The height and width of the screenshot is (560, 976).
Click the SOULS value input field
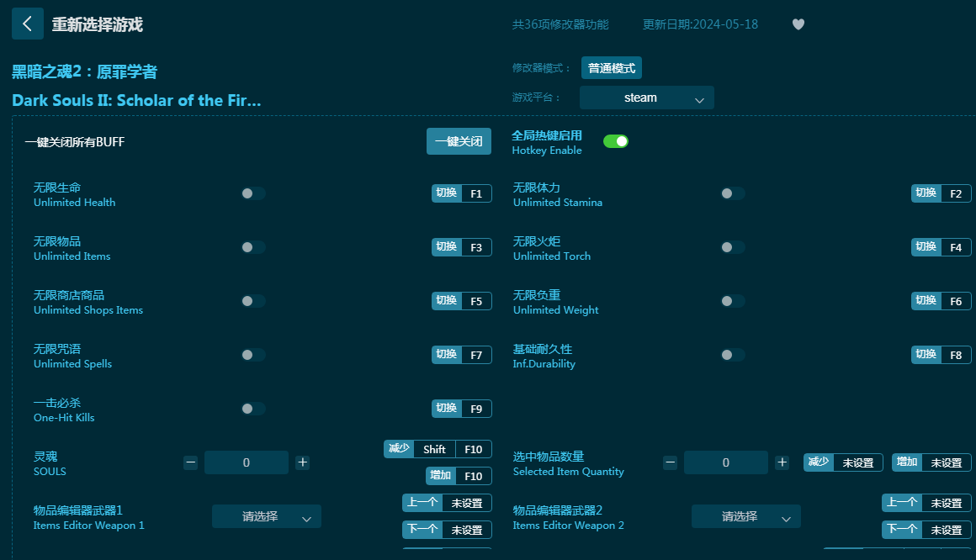coord(247,462)
